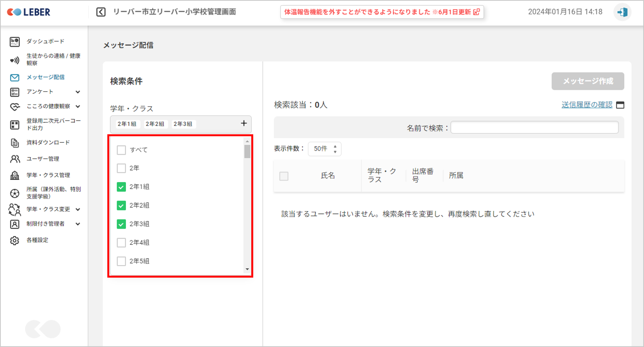Click the send history window icon

click(620, 105)
